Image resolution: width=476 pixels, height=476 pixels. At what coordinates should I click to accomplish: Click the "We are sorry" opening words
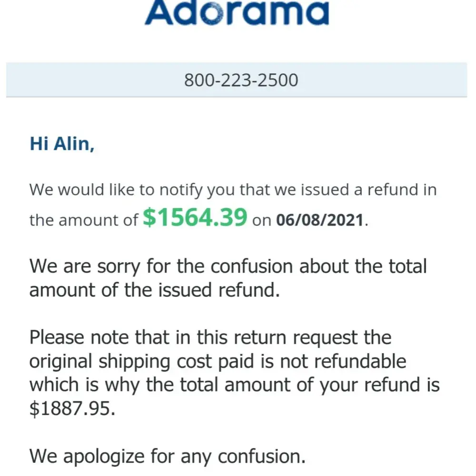click(x=85, y=266)
